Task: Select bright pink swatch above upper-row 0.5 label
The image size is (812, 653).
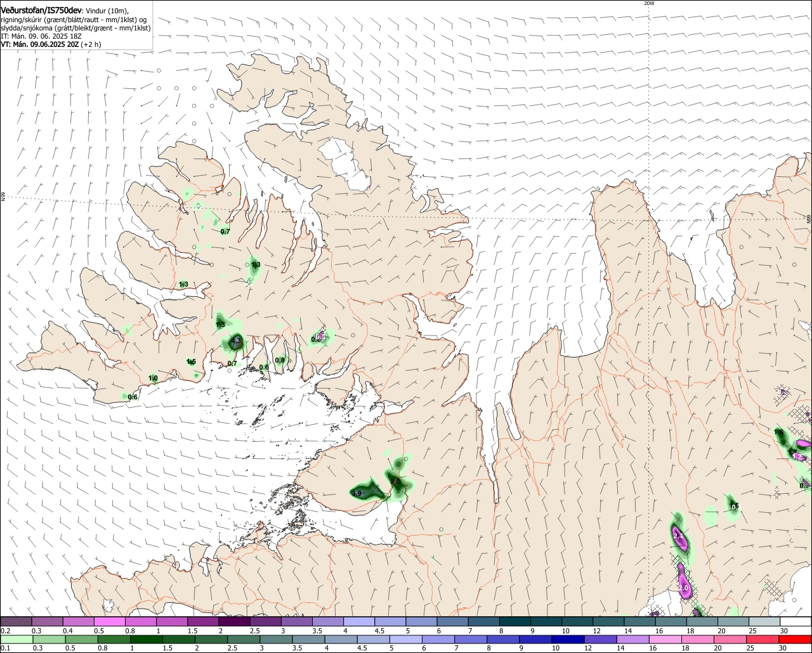Action: 110,621
